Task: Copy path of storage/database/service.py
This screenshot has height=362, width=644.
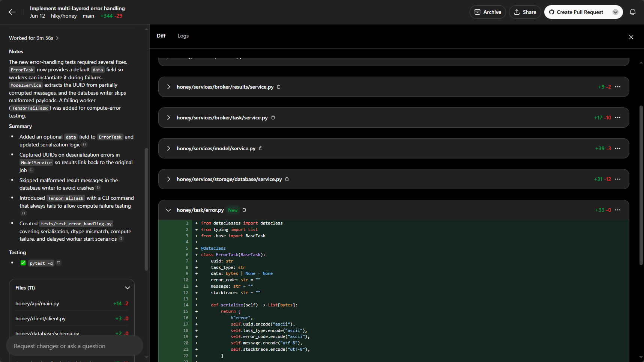Action: click(x=287, y=179)
